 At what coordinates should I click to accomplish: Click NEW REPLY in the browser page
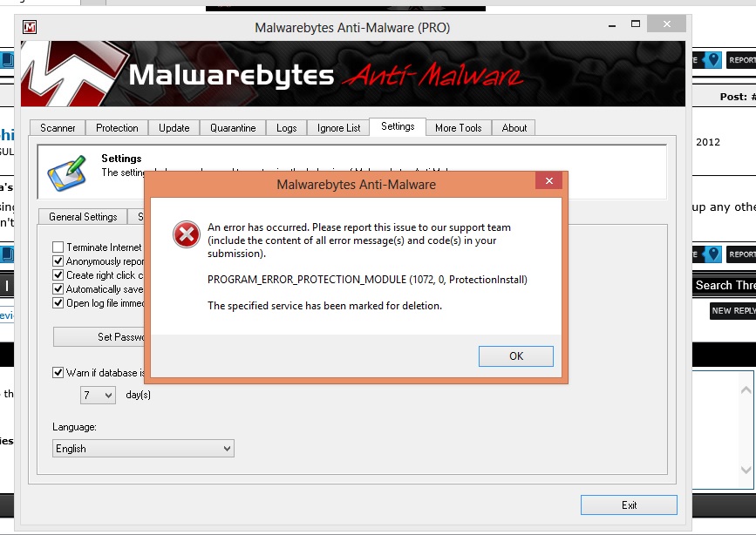(x=733, y=311)
